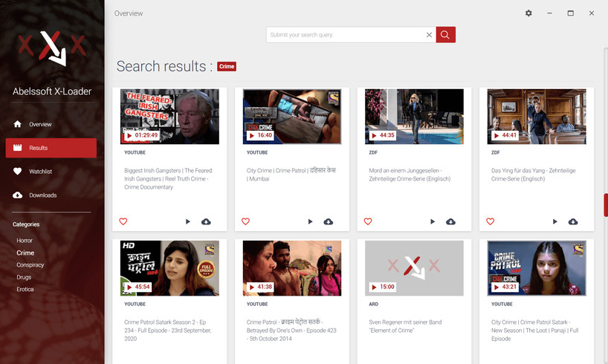Open the Feared Irish Gangsters thumbnail

(x=169, y=117)
